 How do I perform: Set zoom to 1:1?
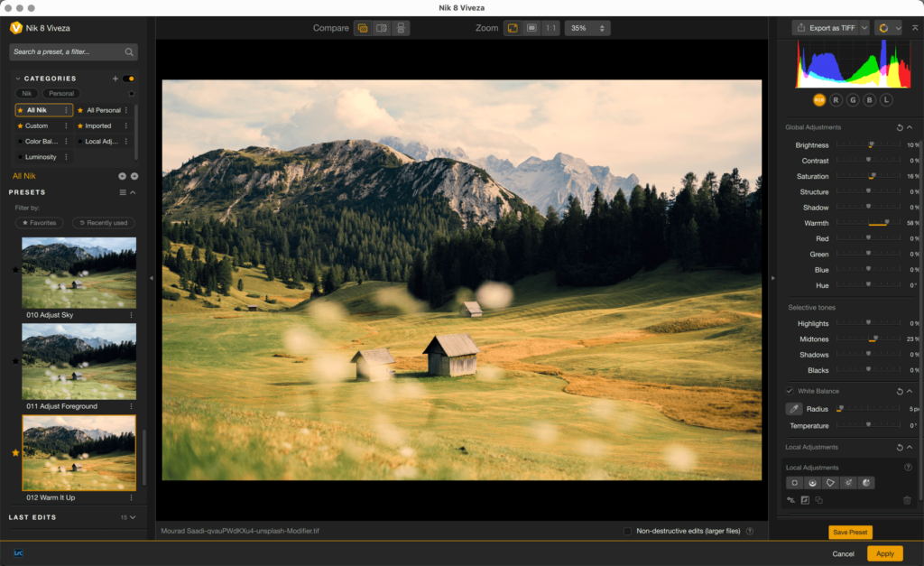tap(550, 28)
